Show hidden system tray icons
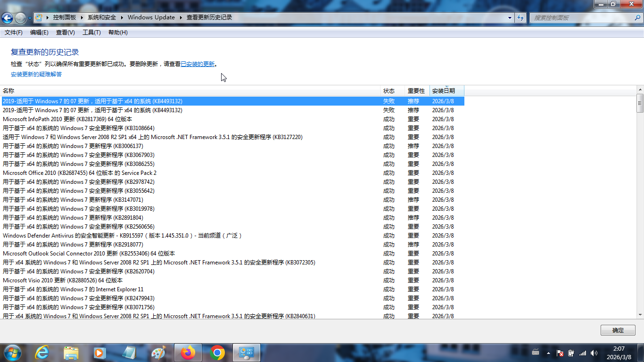Image resolution: width=644 pixels, height=362 pixels. tap(548, 353)
